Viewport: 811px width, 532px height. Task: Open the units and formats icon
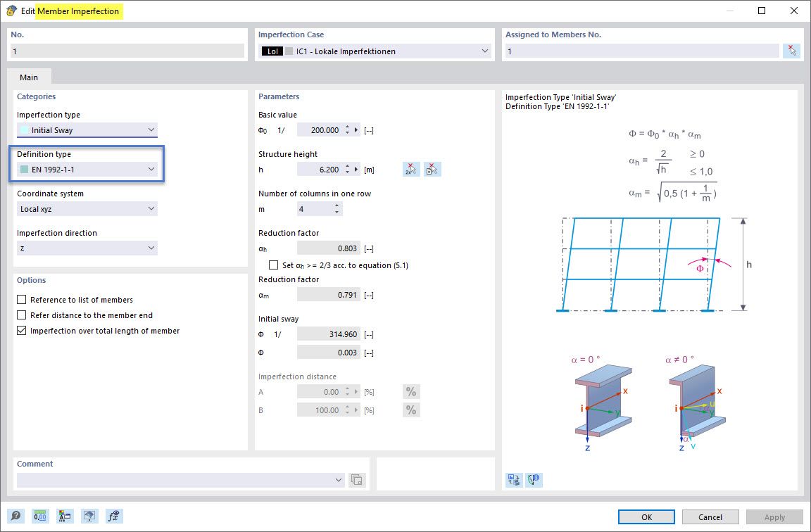[x=40, y=516]
